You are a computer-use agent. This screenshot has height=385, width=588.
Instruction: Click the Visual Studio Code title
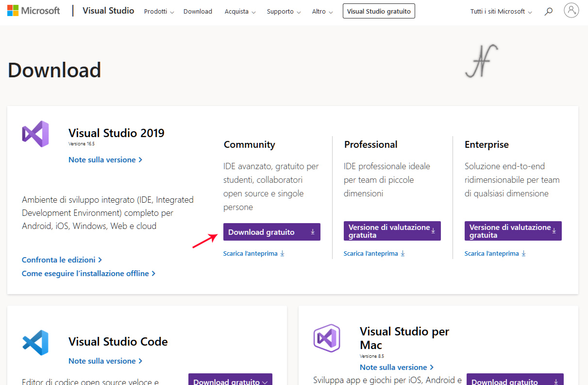(x=118, y=342)
